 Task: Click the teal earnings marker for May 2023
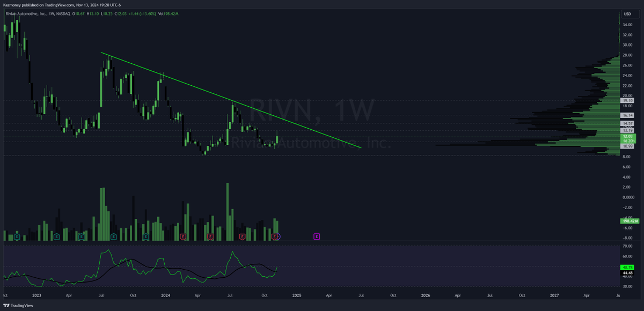tap(82, 236)
